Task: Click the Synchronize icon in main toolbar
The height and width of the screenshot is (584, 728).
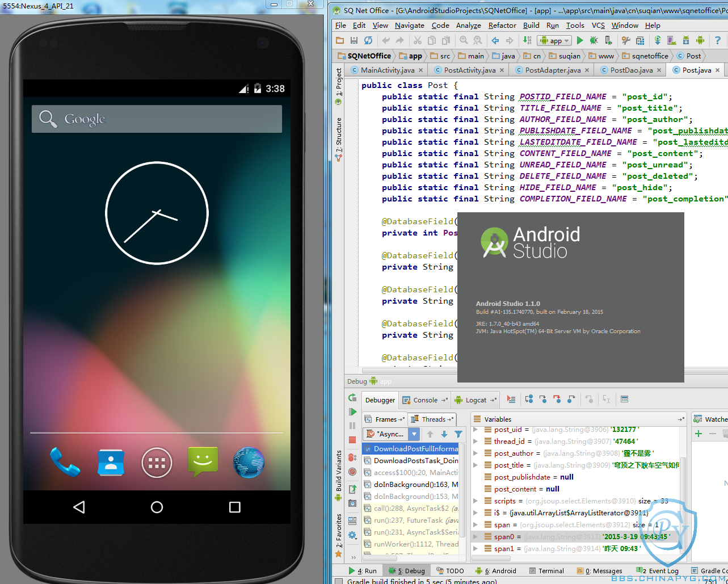Action: (x=368, y=40)
